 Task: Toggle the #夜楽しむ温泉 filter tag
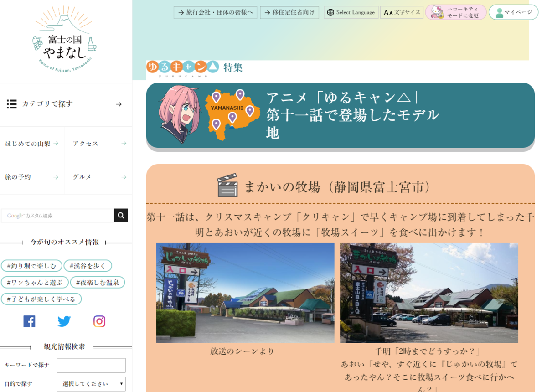click(98, 282)
